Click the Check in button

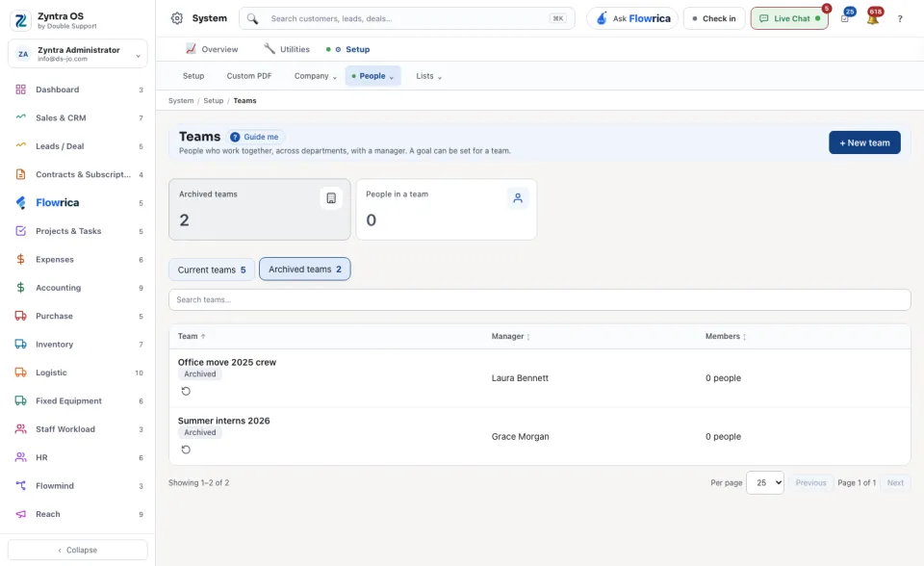[x=714, y=18]
